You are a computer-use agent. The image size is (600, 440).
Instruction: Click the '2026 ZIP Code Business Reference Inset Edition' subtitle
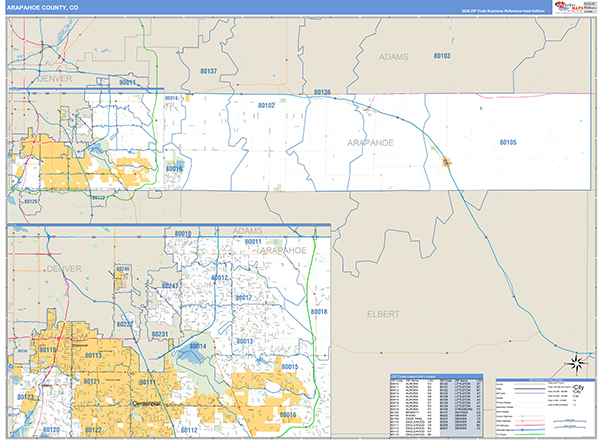click(503, 11)
